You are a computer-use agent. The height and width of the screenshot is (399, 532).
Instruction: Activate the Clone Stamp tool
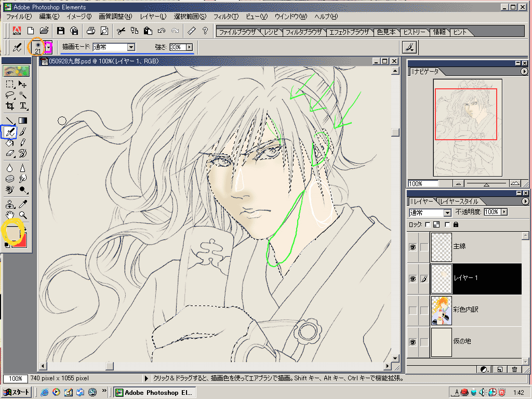click(10, 204)
